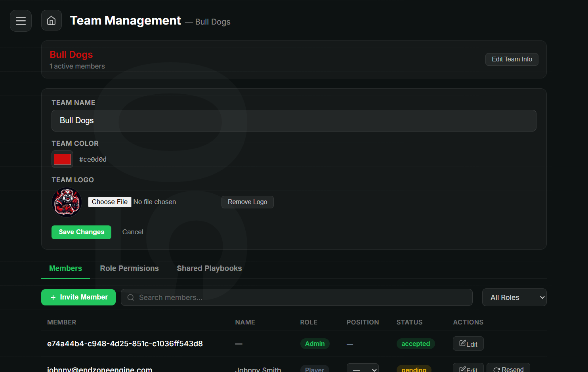Click the MEMBER column header
This screenshot has width=588, height=372.
pos(61,322)
